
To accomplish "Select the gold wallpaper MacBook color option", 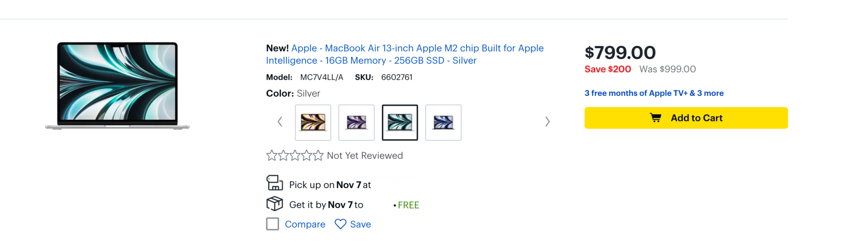I will tap(313, 123).
